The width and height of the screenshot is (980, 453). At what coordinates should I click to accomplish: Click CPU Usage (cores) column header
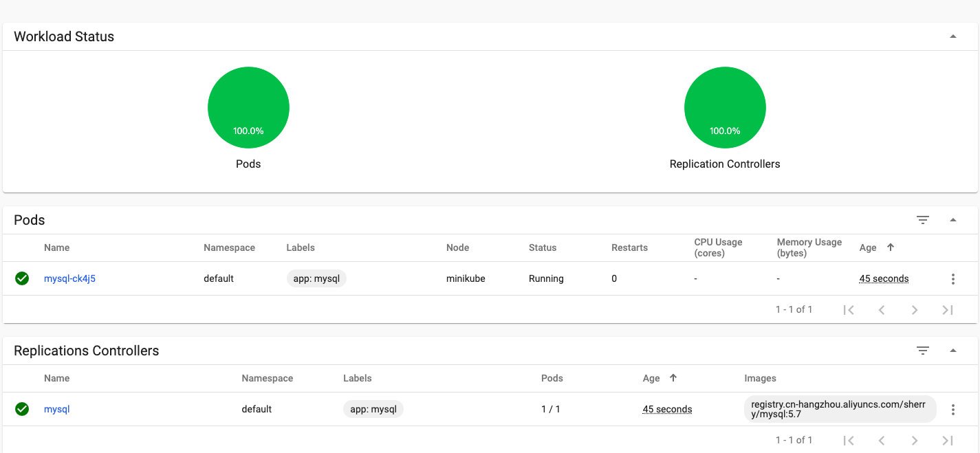718,247
